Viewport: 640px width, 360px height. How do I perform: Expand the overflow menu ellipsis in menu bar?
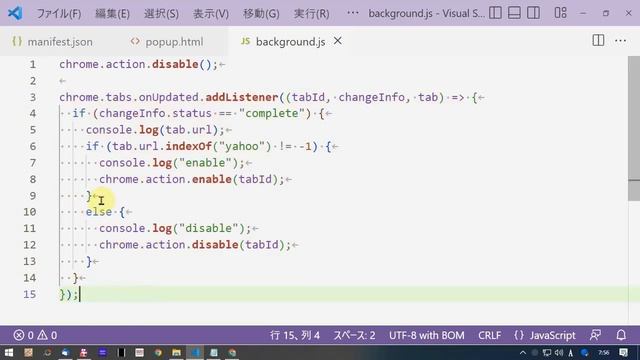(353, 13)
